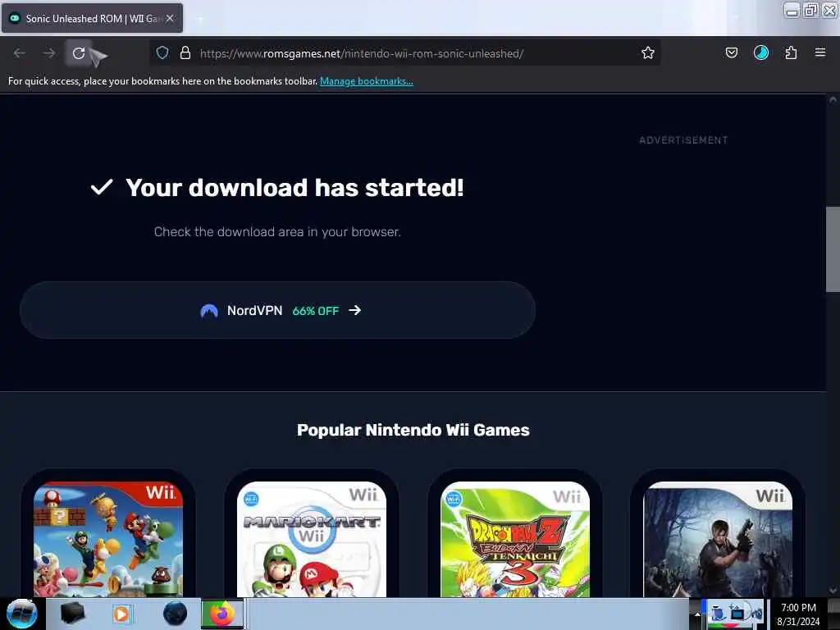Open the extensions puzzle icon
The height and width of the screenshot is (630, 840).
(791, 52)
